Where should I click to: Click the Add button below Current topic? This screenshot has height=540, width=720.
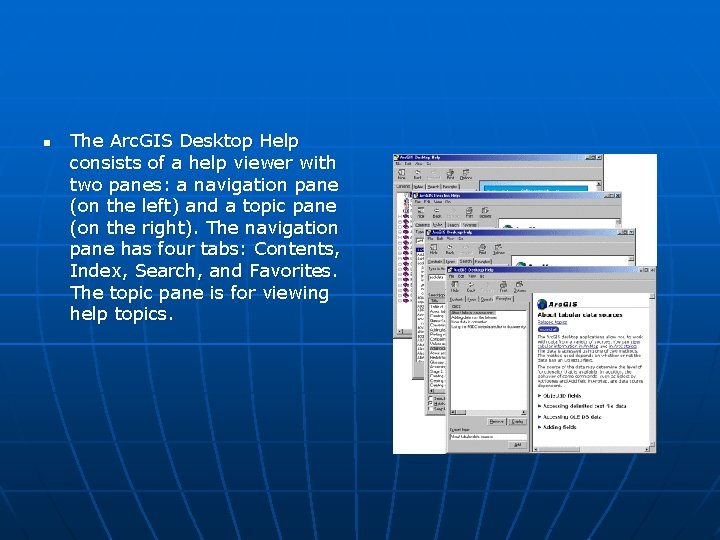[x=518, y=444]
